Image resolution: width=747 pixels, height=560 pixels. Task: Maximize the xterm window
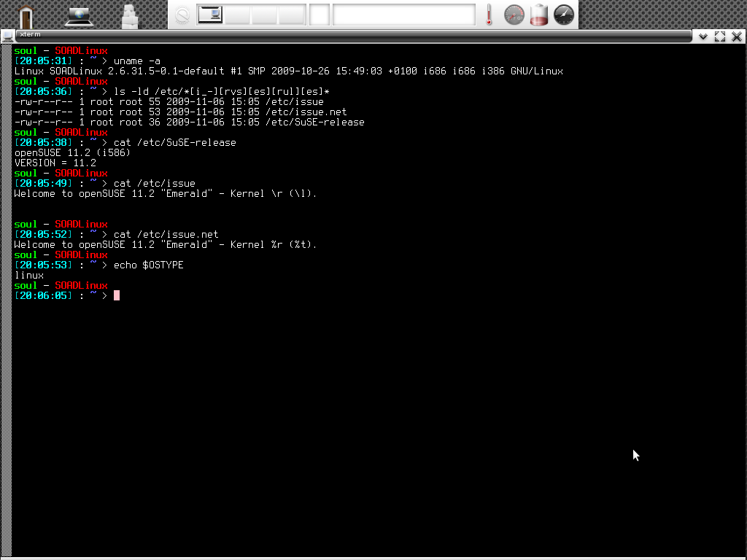point(720,36)
